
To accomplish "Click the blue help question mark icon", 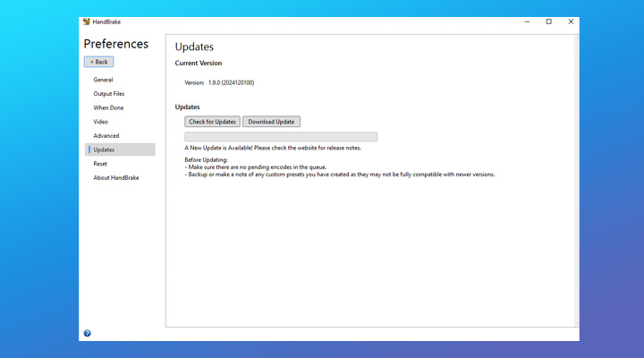I will coord(87,333).
